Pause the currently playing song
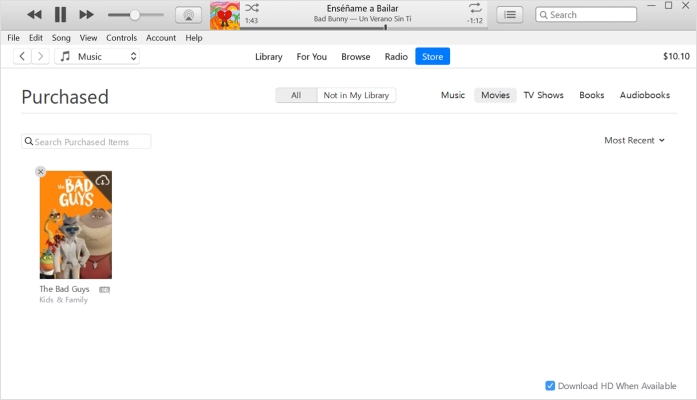This screenshot has height=400, width=697. (60, 15)
